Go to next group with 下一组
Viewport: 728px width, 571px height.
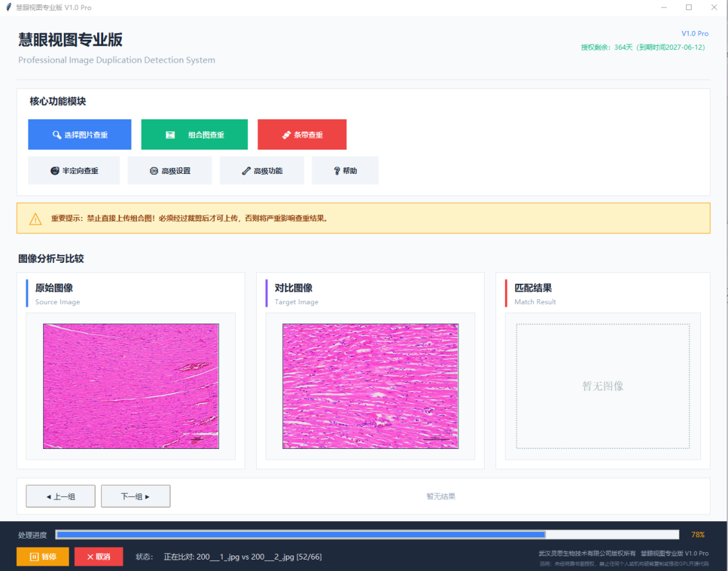pos(135,496)
